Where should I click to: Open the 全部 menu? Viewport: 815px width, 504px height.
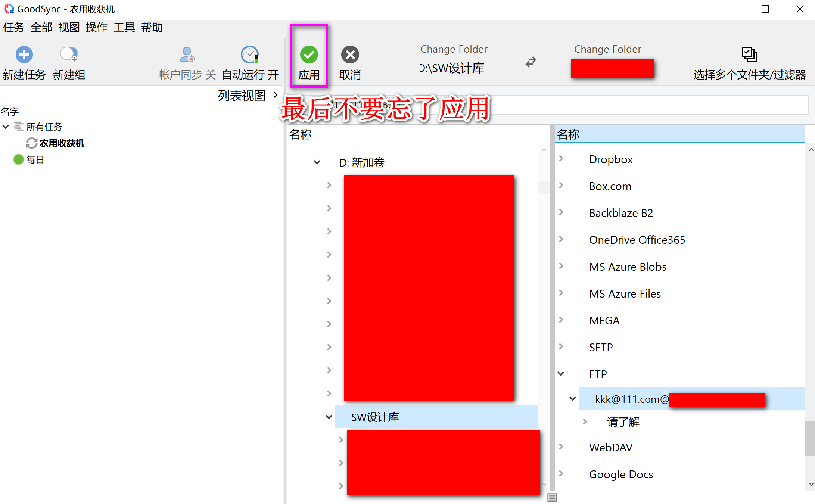[41, 28]
